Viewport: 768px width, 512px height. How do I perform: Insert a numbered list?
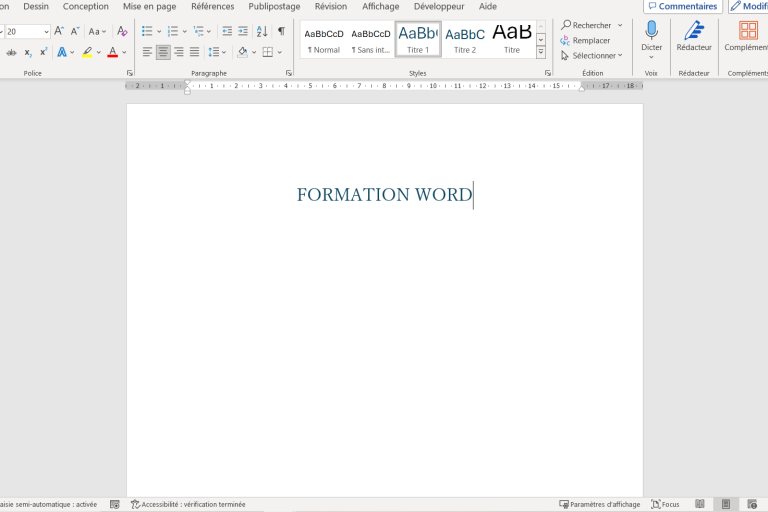[x=172, y=31]
